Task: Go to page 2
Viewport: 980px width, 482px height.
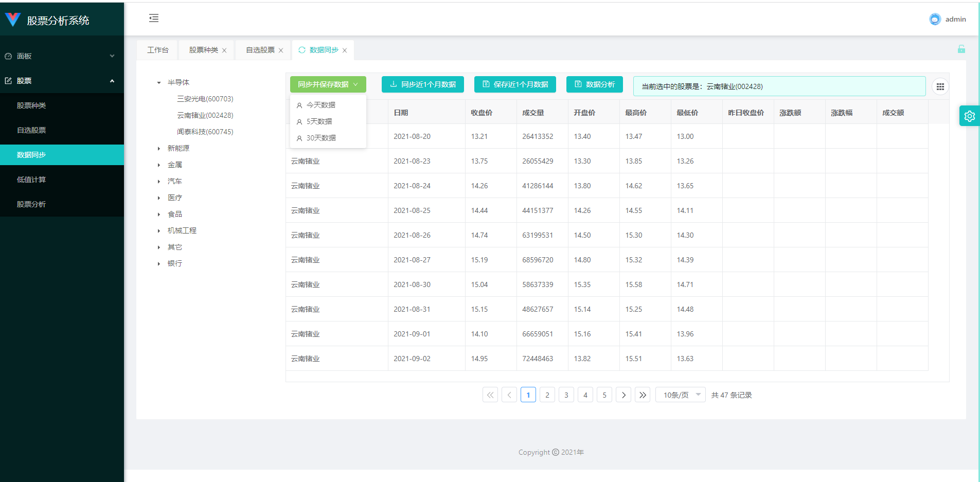Action: (547, 395)
